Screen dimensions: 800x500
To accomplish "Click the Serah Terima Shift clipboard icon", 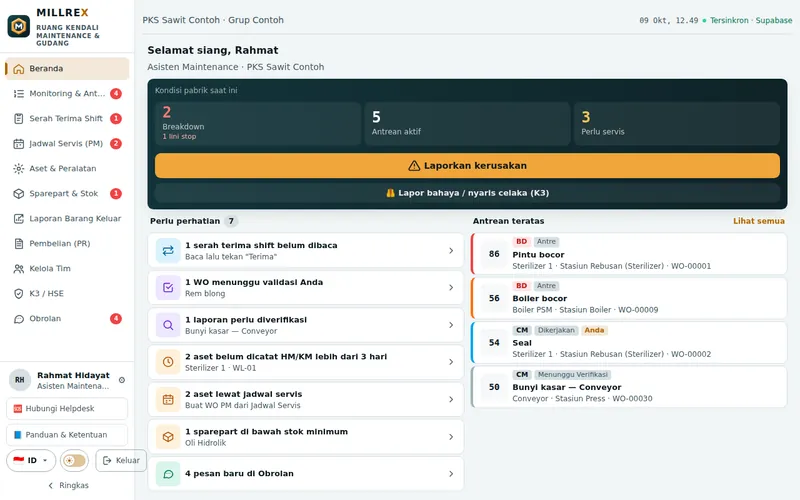I will pyautogui.click(x=19, y=119).
